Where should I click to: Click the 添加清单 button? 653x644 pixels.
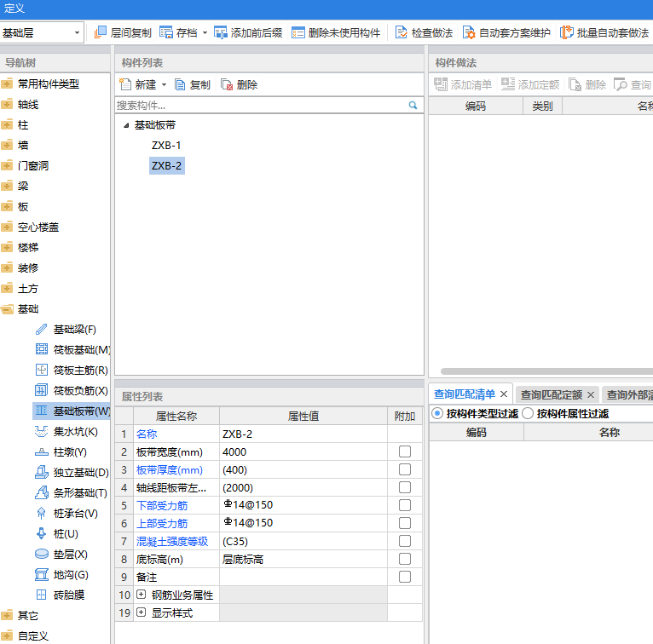click(463, 84)
